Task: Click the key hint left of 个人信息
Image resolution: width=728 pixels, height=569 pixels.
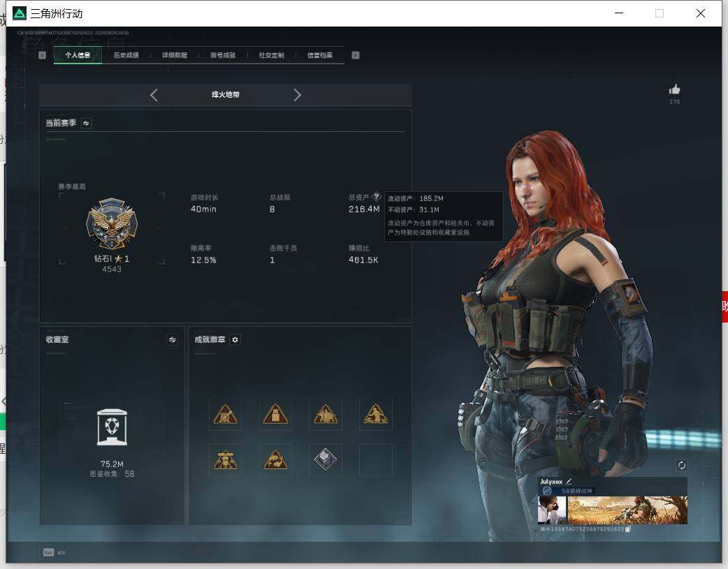Action: [x=42, y=55]
